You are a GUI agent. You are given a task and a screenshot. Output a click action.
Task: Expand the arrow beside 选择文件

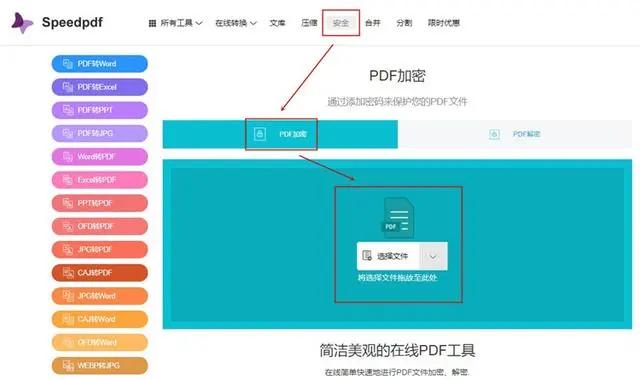[x=433, y=256]
